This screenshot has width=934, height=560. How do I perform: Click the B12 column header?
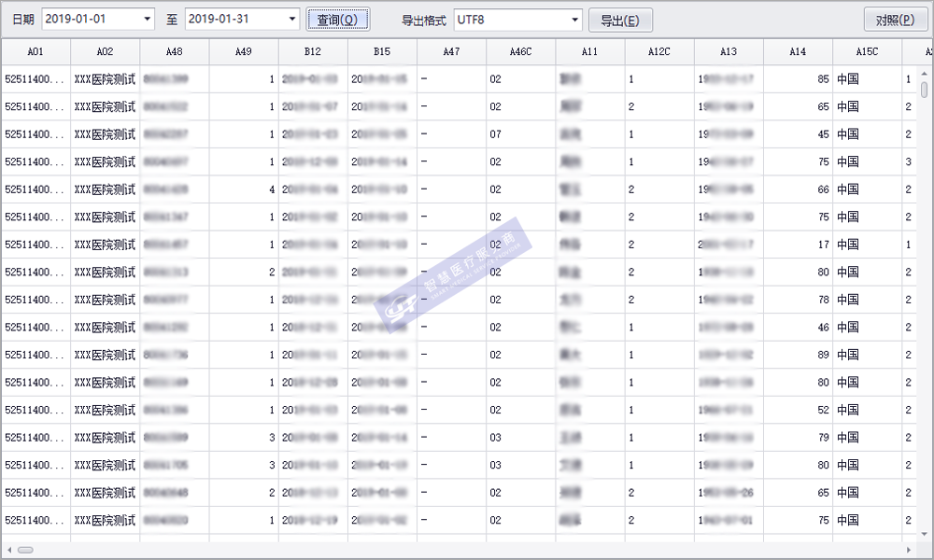click(x=313, y=52)
